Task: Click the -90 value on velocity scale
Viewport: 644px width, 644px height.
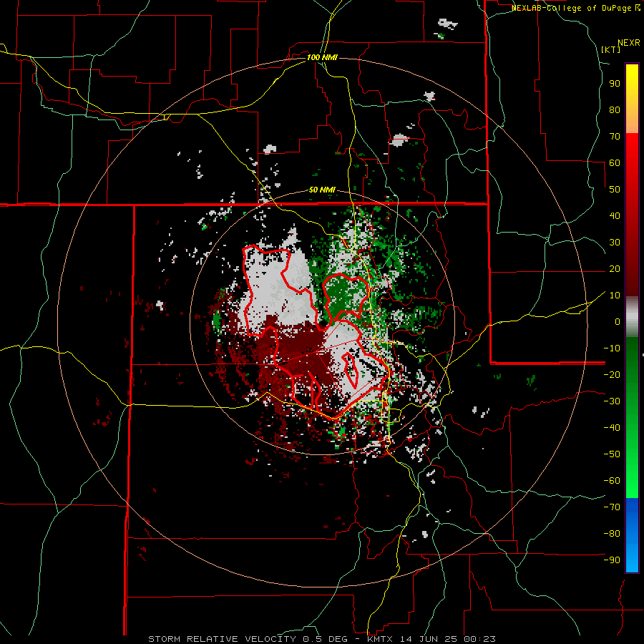Action: 612,560
